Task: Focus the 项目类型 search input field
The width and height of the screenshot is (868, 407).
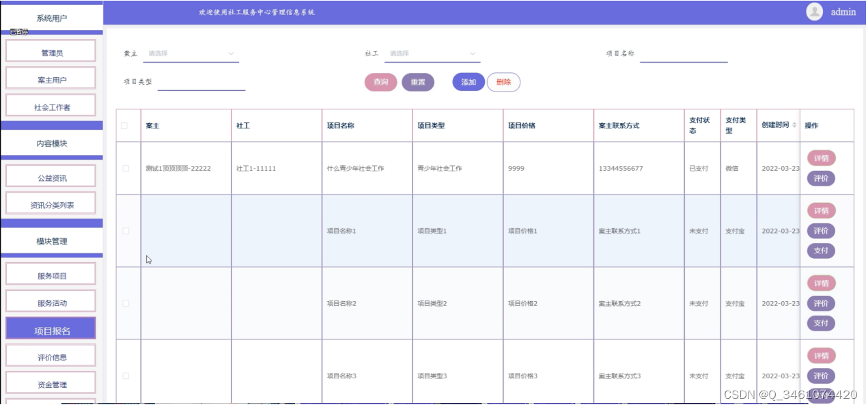Action: click(x=201, y=82)
